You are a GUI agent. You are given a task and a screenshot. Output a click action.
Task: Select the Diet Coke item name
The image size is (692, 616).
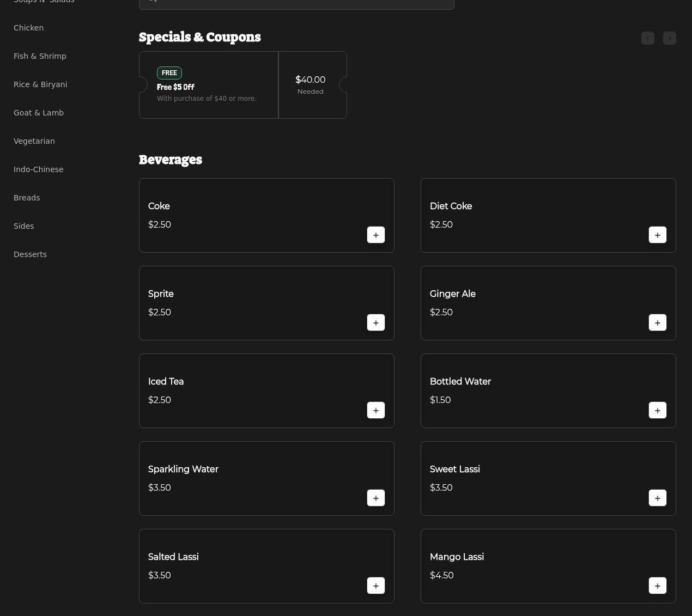click(x=451, y=206)
